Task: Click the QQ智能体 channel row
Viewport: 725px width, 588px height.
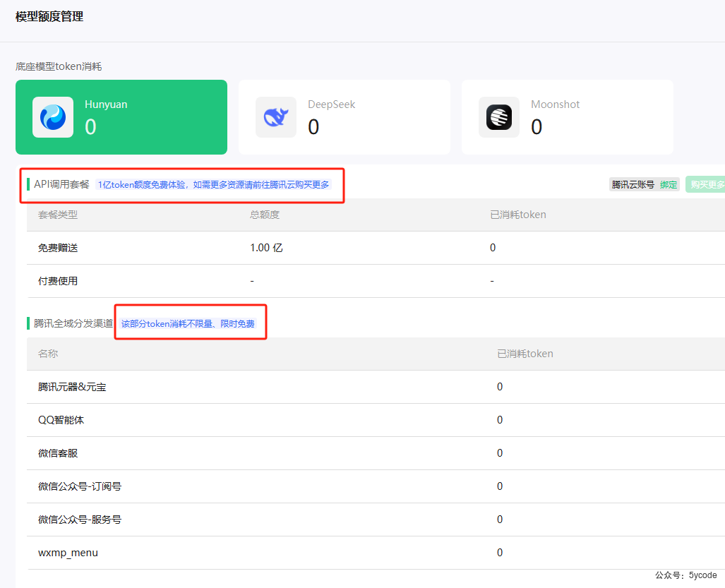Action: 376,420
